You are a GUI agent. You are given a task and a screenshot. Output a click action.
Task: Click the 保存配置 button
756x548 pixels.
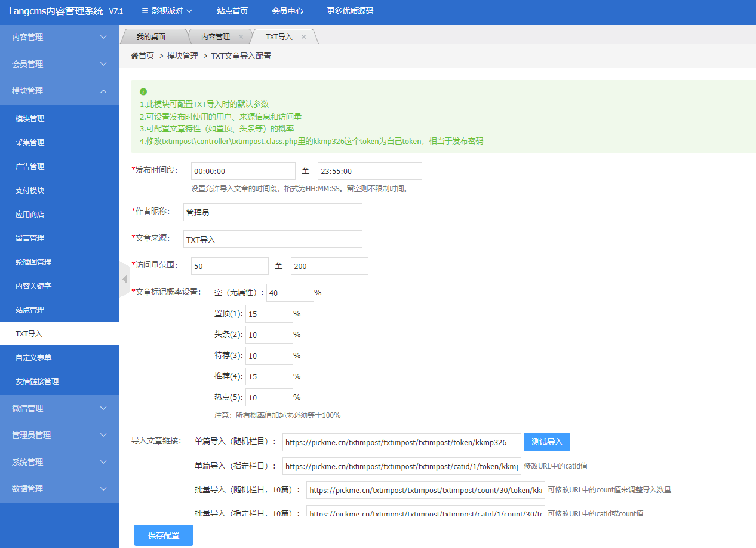163,535
